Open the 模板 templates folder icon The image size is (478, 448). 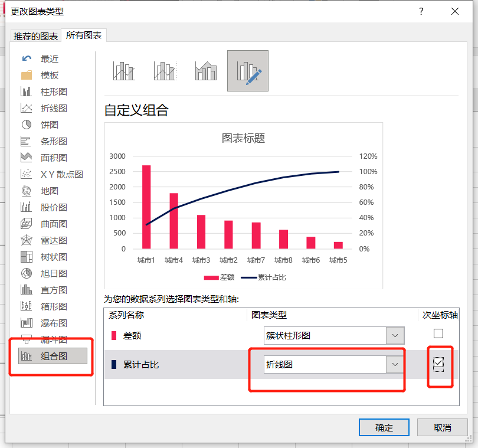27,75
